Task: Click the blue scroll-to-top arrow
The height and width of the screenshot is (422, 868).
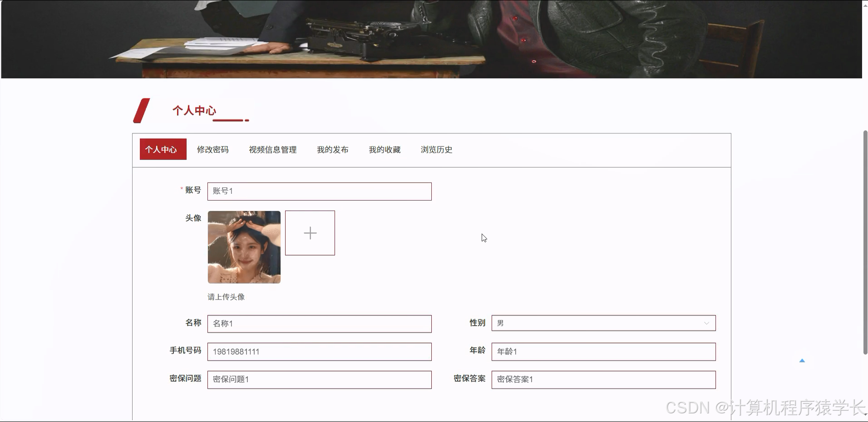Action: (x=803, y=360)
